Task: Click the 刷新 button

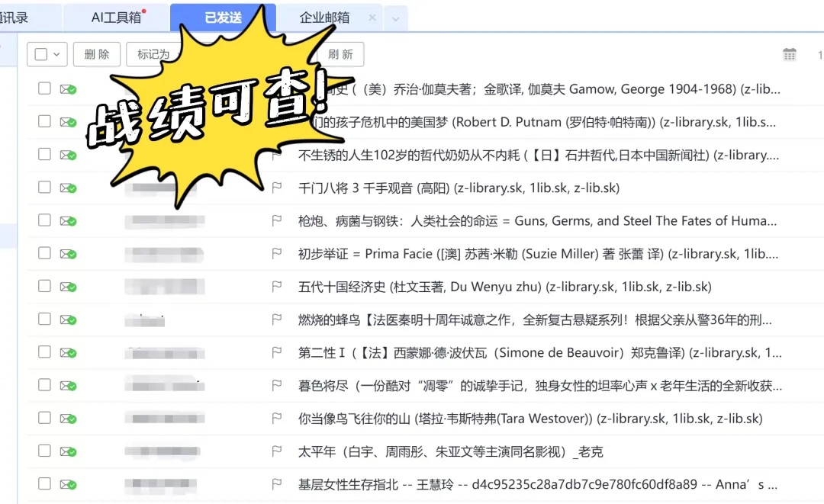Action: 340,54
